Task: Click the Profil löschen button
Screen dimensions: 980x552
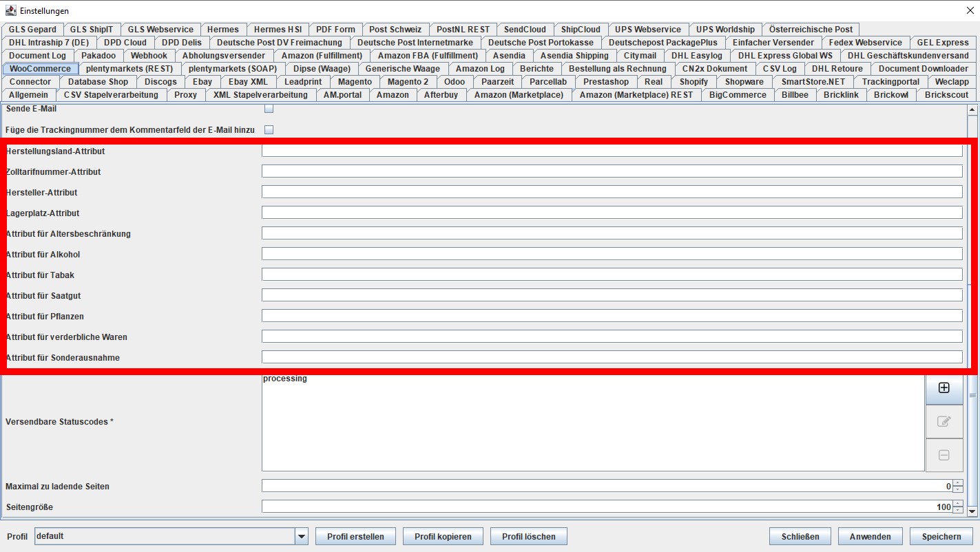Action: click(528, 537)
